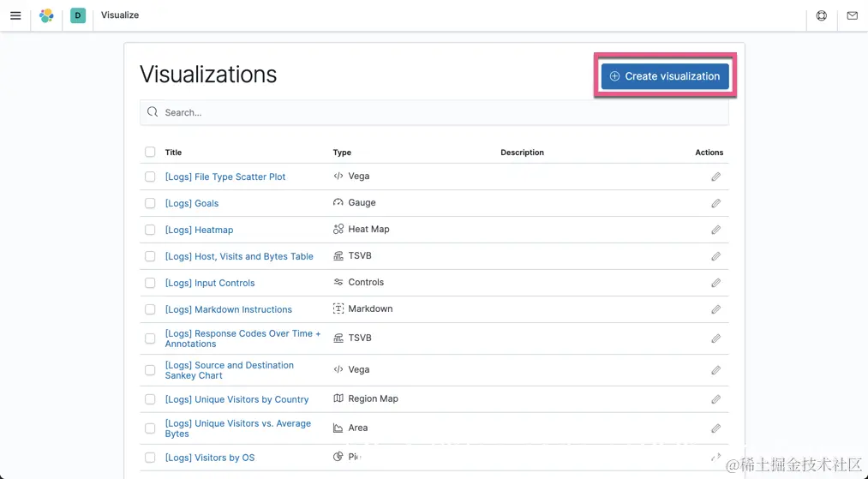Viewport: 868px width, 479px height.
Task: Edit the Unique Visitors by Country pencil
Action: pos(715,399)
